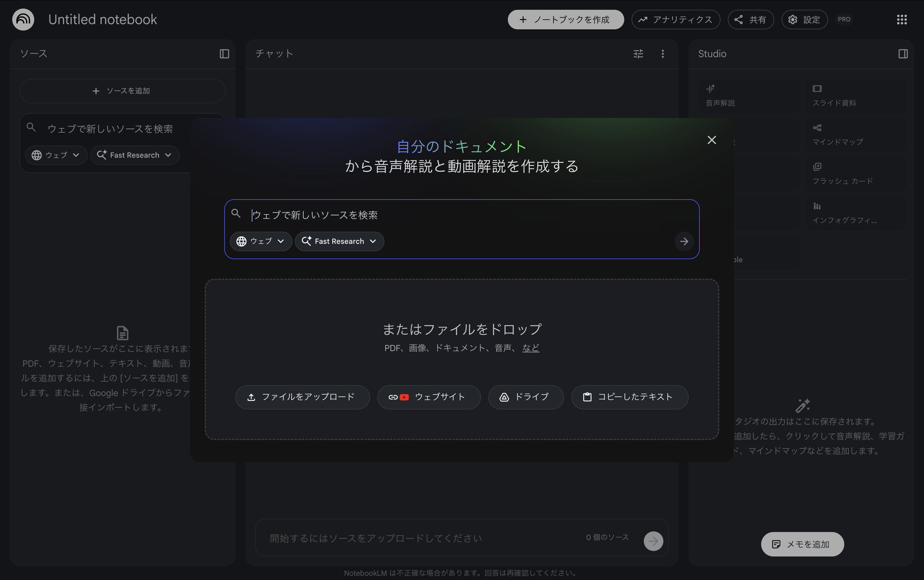Collapse the Sources panel

point(224,54)
